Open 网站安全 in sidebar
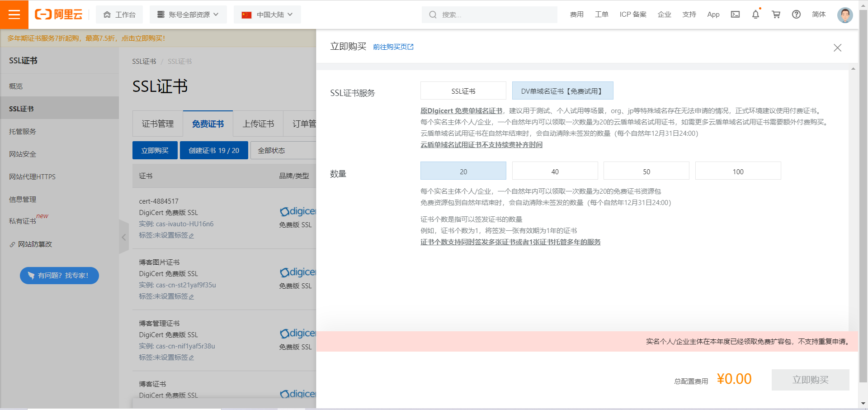This screenshot has height=410, width=868. tap(59, 154)
